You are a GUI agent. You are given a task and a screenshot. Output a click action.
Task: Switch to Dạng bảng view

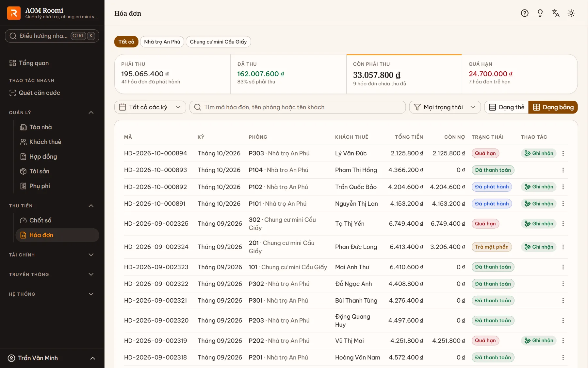(x=553, y=107)
